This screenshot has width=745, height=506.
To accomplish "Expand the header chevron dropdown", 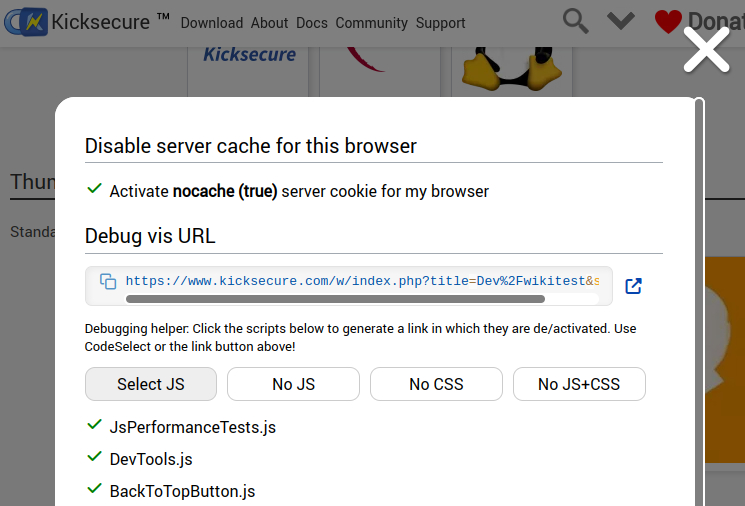I will coord(621,21).
